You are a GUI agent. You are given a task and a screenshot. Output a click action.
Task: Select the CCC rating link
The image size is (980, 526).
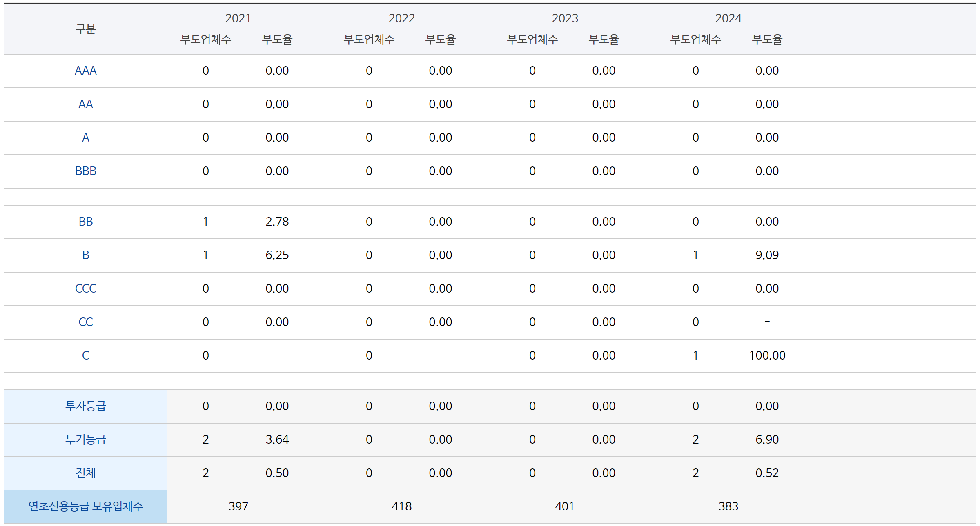[85, 289]
